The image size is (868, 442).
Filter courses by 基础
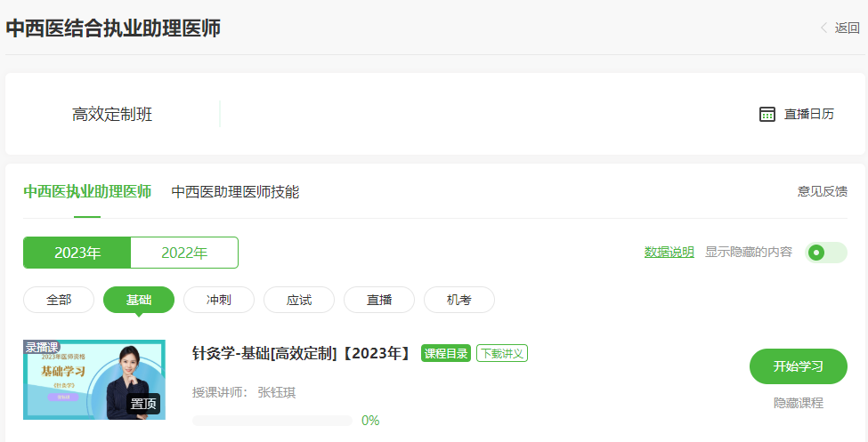(139, 300)
